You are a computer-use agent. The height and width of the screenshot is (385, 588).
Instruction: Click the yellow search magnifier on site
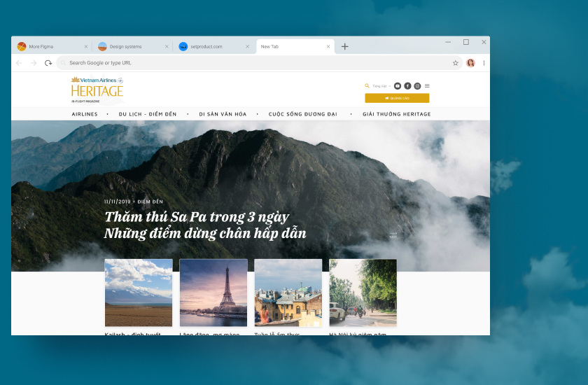(367, 86)
